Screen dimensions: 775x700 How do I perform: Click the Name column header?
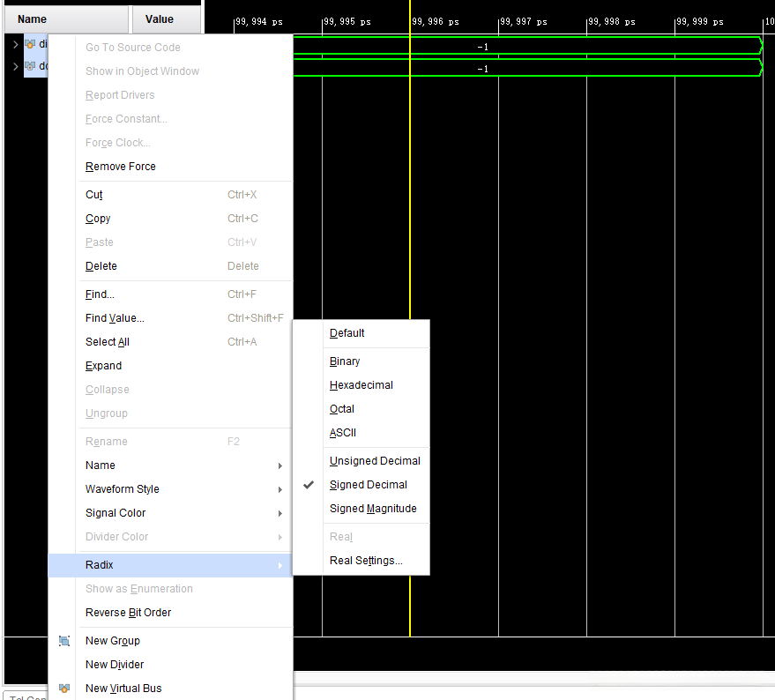(67, 19)
